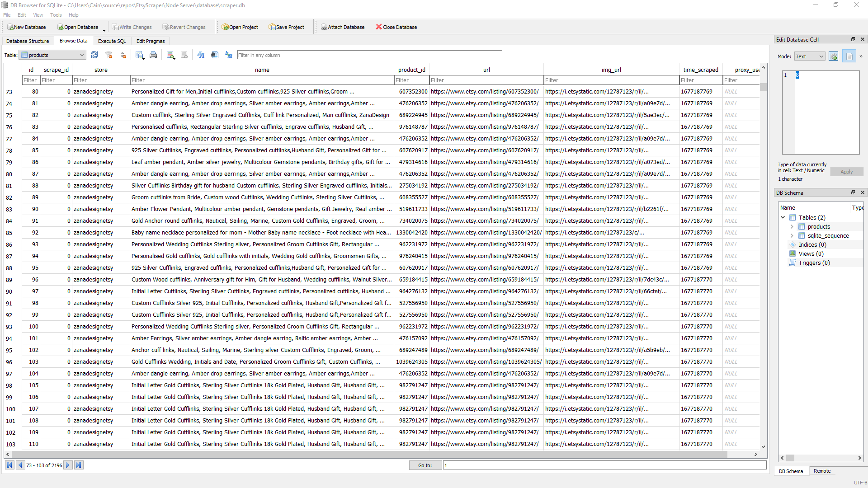868x488 pixels.
Task: Click Write Changes to save database
Action: 132,27
